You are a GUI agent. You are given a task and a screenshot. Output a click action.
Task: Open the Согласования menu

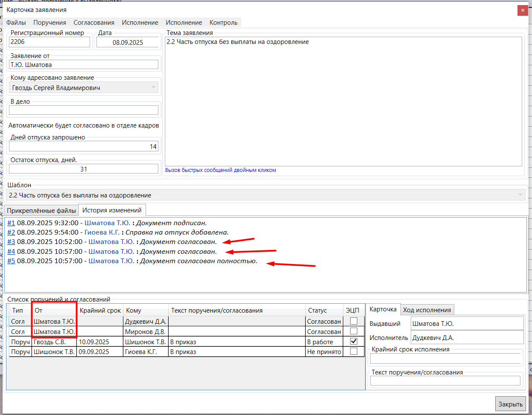click(94, 23)
